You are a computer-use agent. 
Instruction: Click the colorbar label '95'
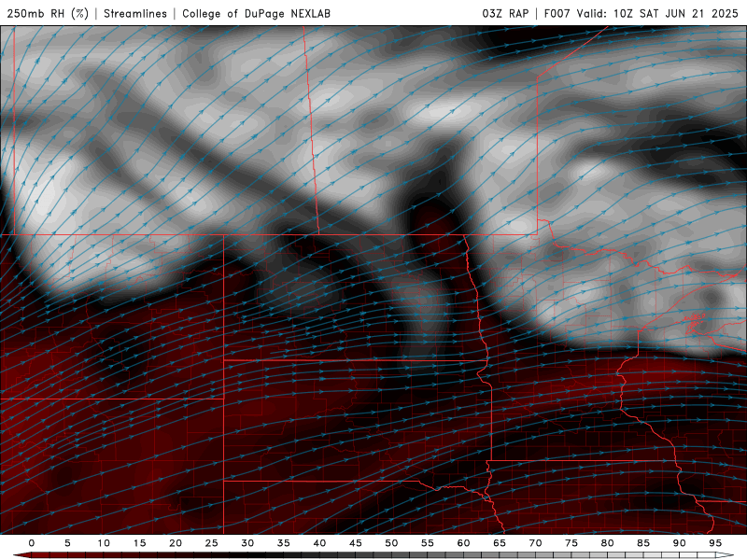[x=715, y=543]
